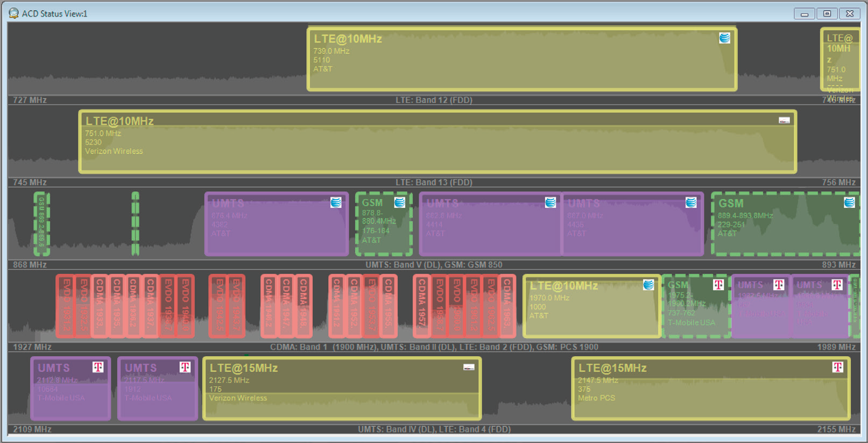Select the EVDO 1942.5 carrier block
The image size is (868, 443).
[x=218, y=306]
